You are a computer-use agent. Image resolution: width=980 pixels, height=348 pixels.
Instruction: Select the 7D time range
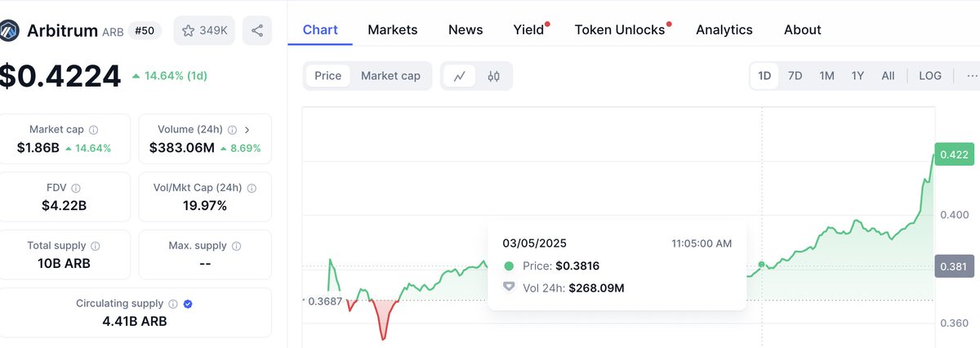click(795, 76)
